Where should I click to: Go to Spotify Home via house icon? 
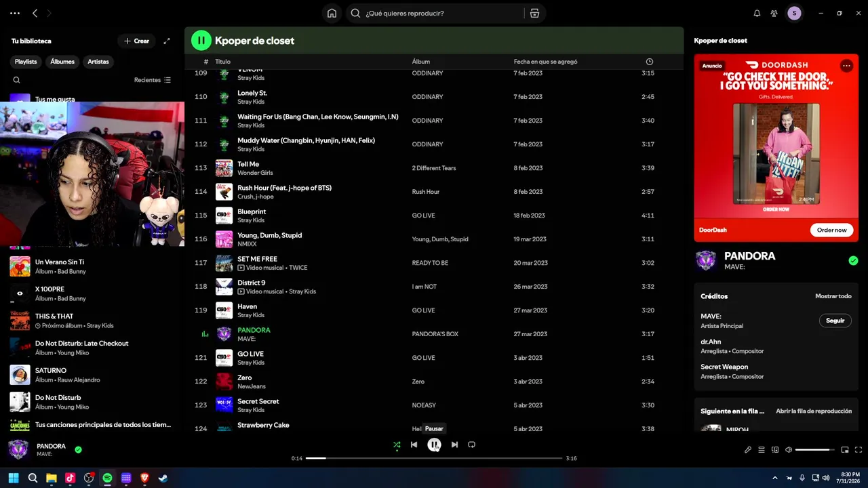click(332, 13)
